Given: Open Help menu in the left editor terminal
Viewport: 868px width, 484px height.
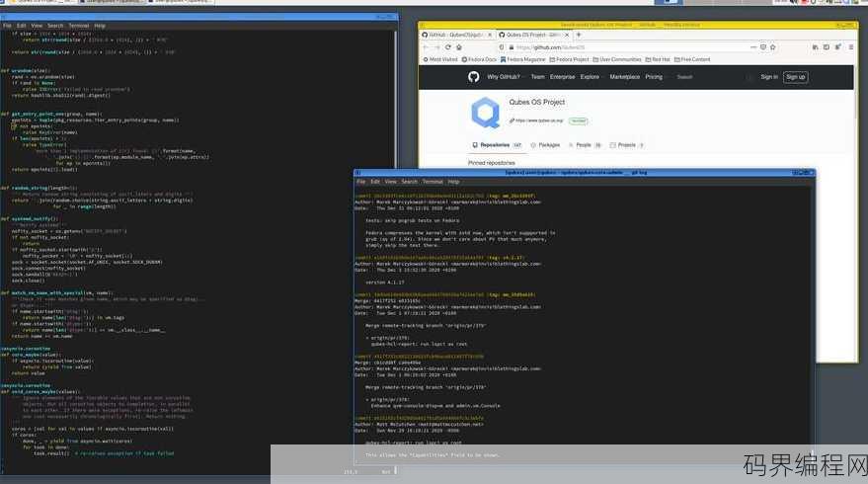Looking at the screenshot, I should (100, 26).
